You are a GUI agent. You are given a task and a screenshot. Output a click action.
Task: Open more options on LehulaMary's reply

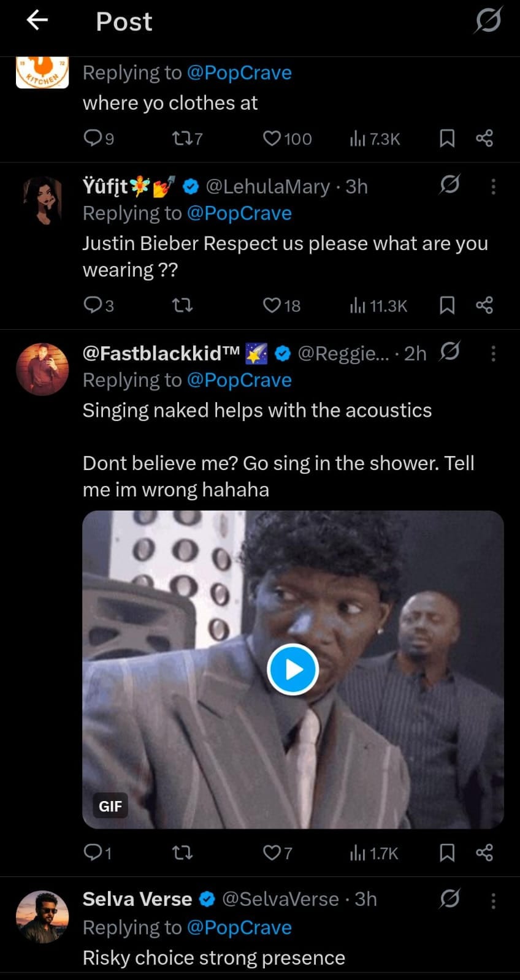tap(493, 186)
